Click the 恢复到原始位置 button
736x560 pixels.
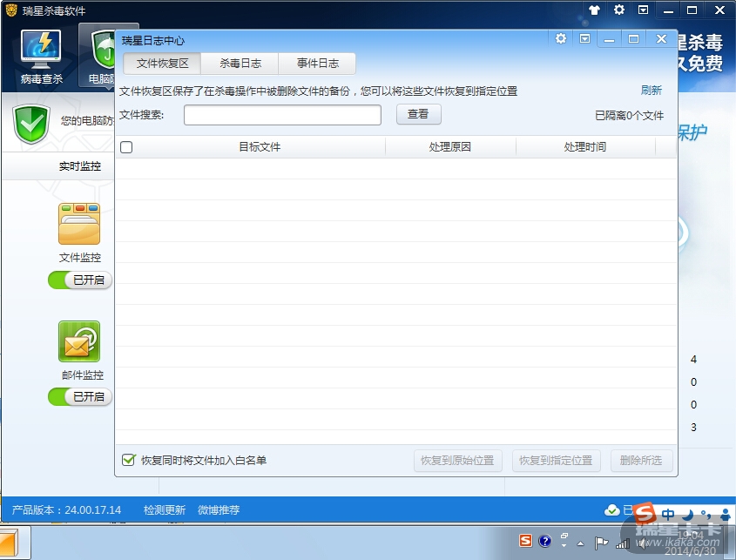457,461
